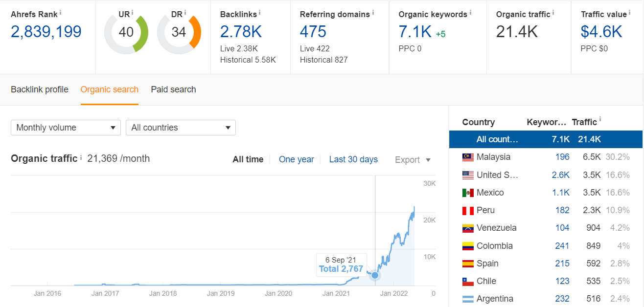Switch chart range to All time
The width and height of the screenshot is (644, 307).
248,159
